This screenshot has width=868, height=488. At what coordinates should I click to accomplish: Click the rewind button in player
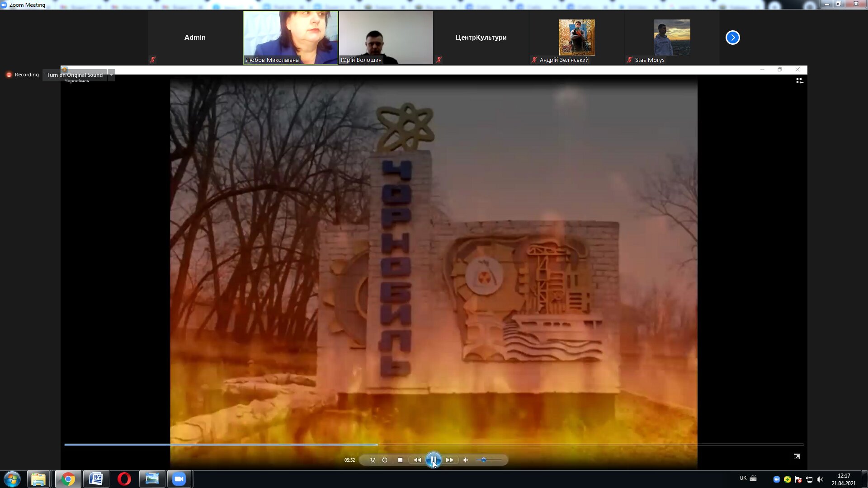click(417, 460)
